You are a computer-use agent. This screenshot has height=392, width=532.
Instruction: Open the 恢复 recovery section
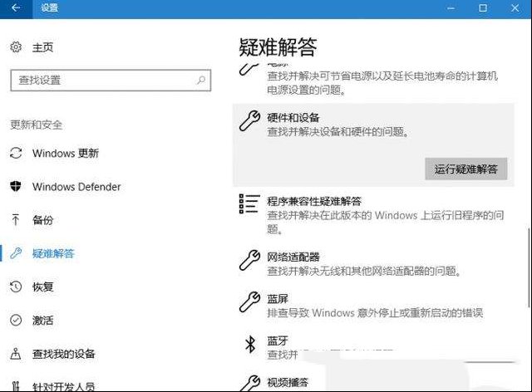click(x=42, y=287)
